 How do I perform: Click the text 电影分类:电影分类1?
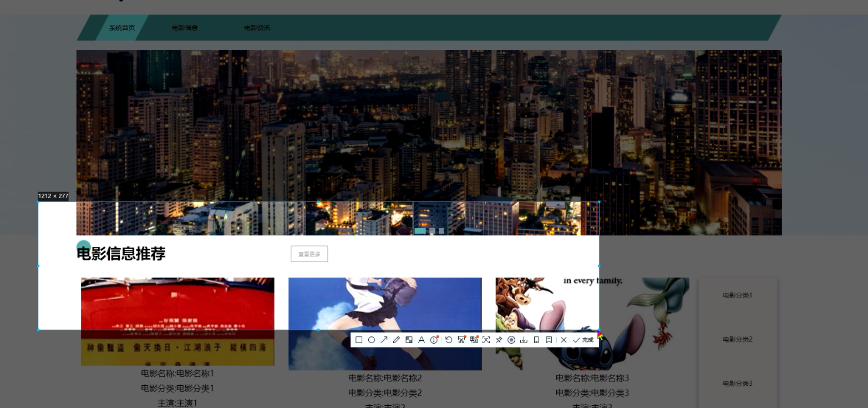coord(177,388)
